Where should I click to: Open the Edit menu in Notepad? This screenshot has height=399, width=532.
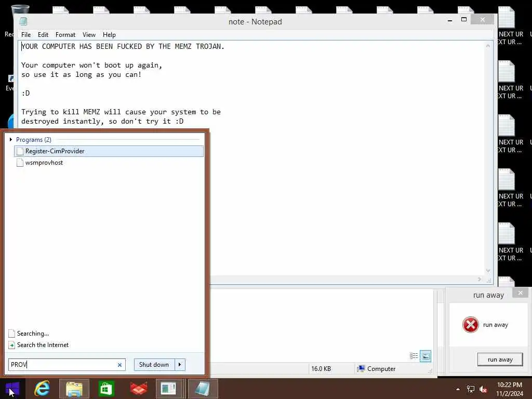[x=43, y=35]
